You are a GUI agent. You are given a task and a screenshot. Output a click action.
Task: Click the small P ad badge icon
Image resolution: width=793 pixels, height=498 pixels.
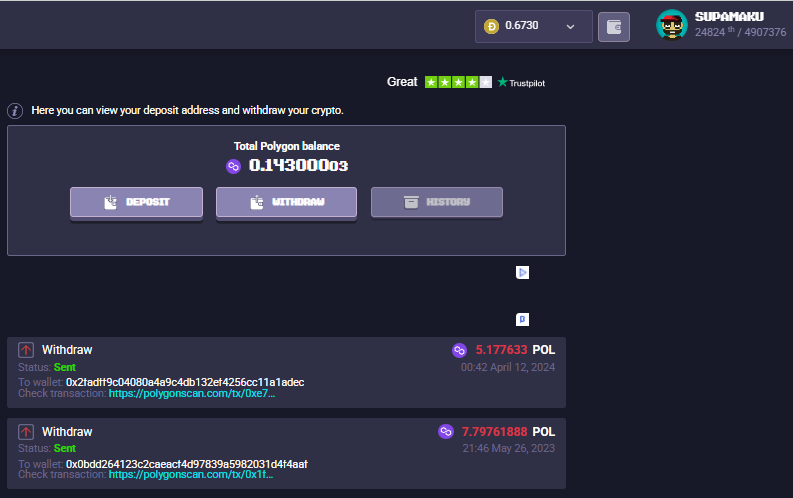[x=522, y=320]
